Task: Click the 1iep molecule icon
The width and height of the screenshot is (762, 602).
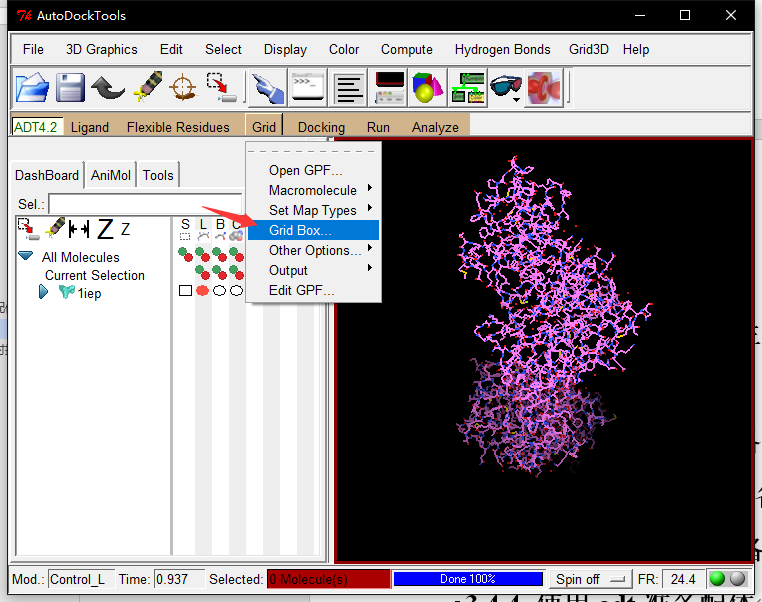Action: click(67, 292)
